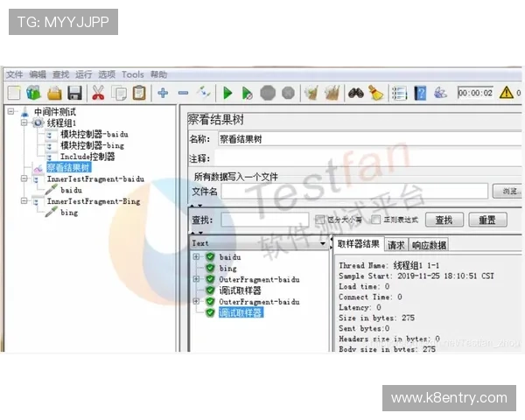Collapse the 线程组1 tree node
This screenshot has width=525, height=420.
pos(24,122)
